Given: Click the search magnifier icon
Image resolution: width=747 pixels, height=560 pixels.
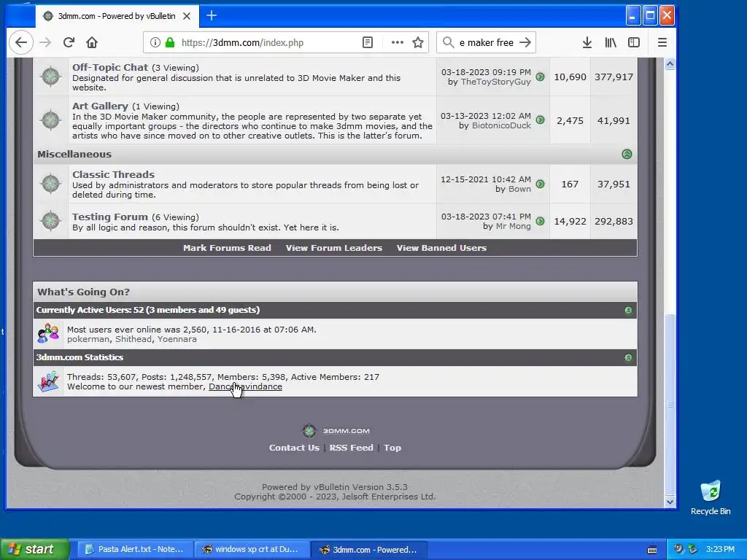Looking at the screenshot, I should [448, 42].
